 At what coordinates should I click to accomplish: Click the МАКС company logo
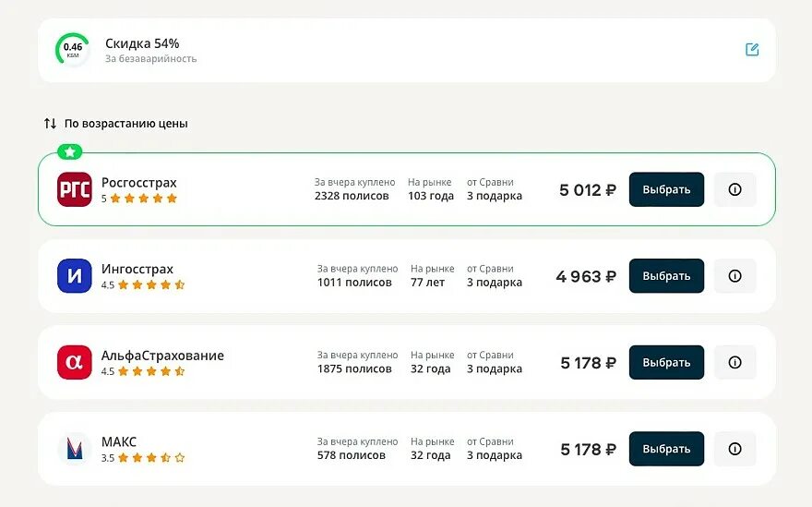tap(75, 449)
